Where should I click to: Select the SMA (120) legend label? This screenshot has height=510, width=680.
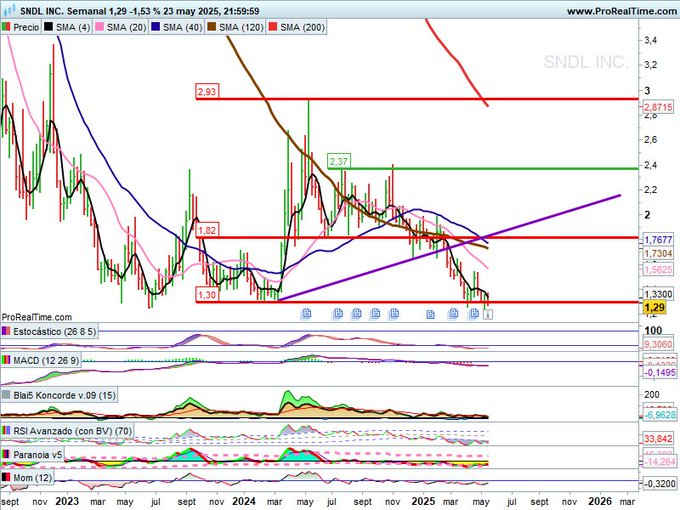click(x=241, y=27)
